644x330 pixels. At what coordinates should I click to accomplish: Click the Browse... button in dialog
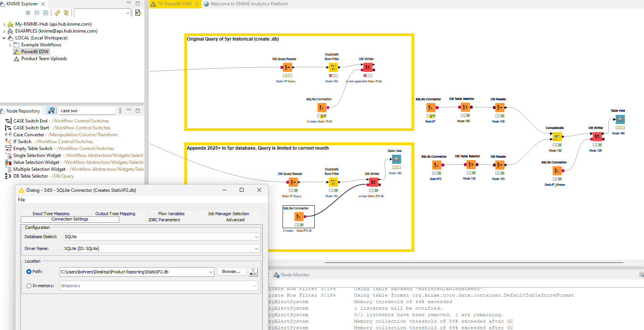[x=231, y=271]
